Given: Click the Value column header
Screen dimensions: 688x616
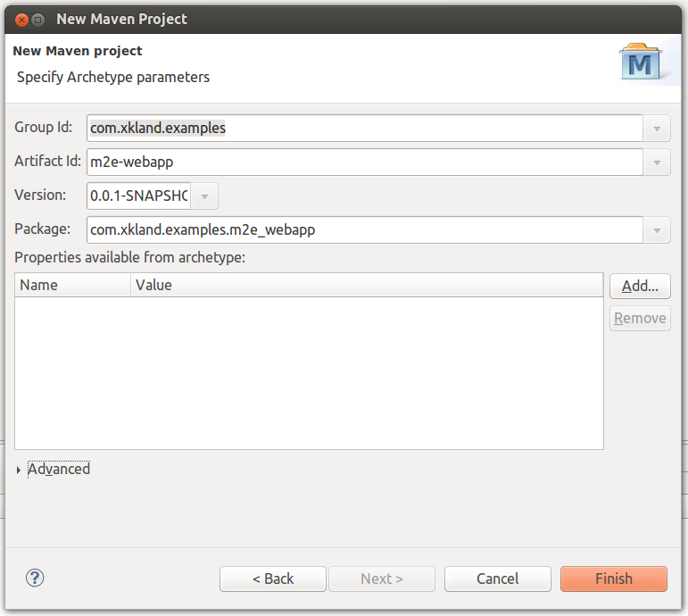Looking at the screenshot, I should (367, 285).
